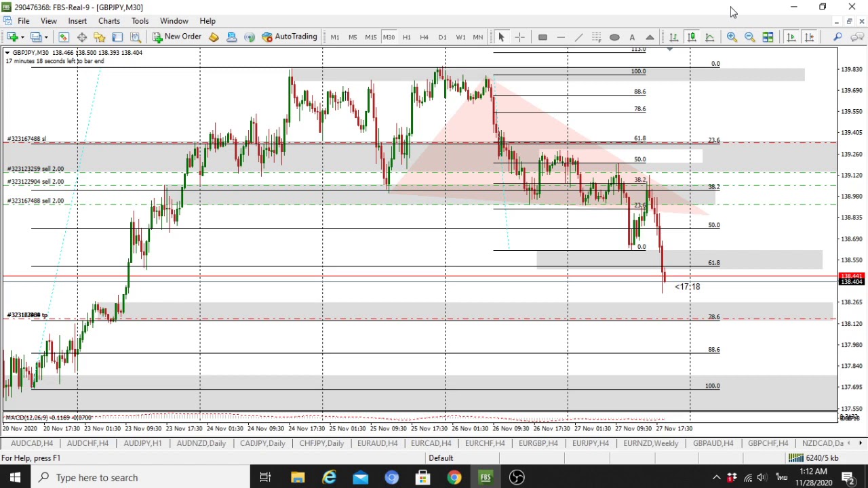868x488 pixels.
Task: Toggle the Auto Scroll option
Action: pyautogui.click(x=791, y=37)
